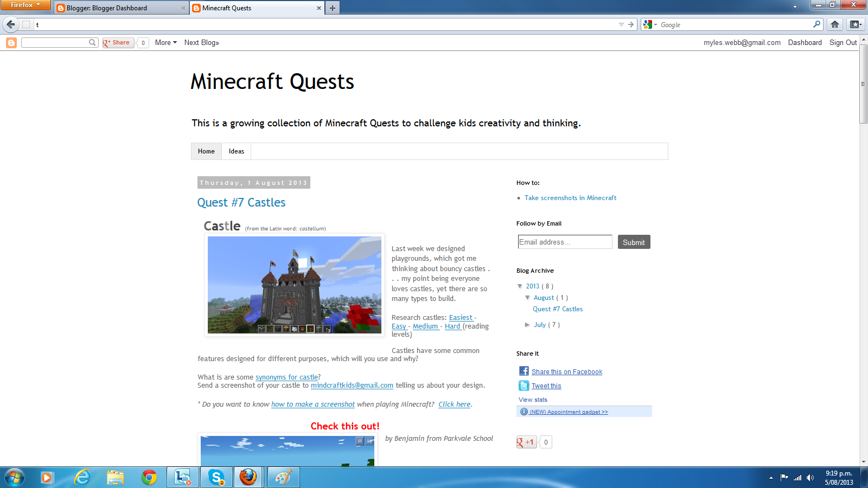This screenshot has width=868, height=488.
Task: Click the Blogger navbar search magnifier
Action: pos(92,42)
